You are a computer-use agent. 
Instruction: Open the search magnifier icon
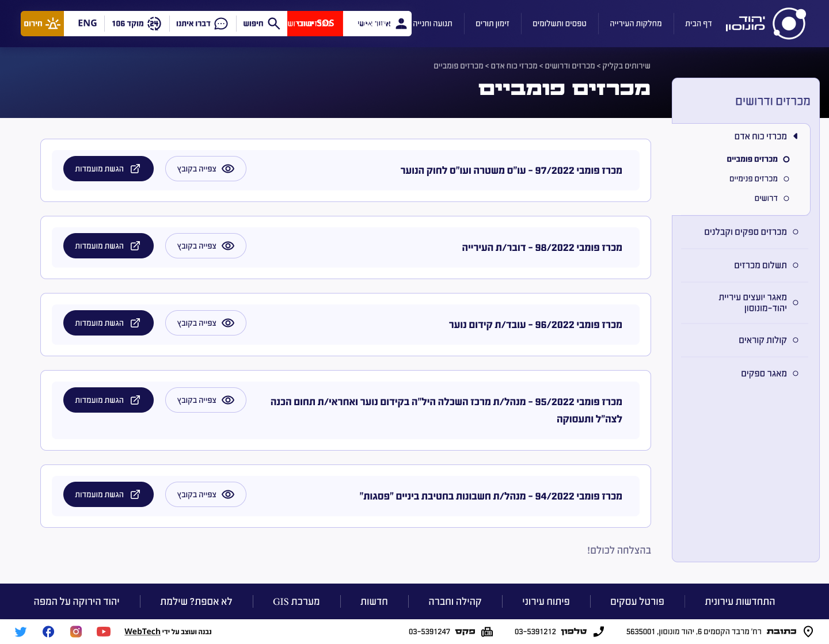(274, 24)
